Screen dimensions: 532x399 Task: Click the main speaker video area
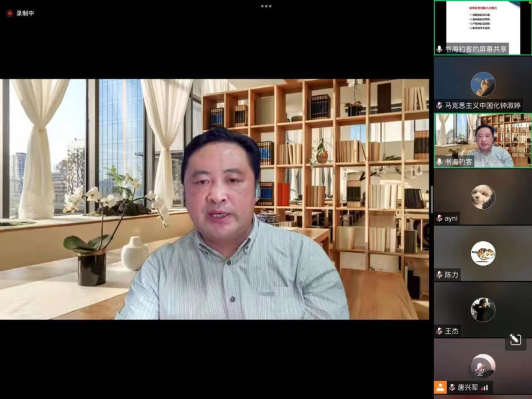[215, 199]
